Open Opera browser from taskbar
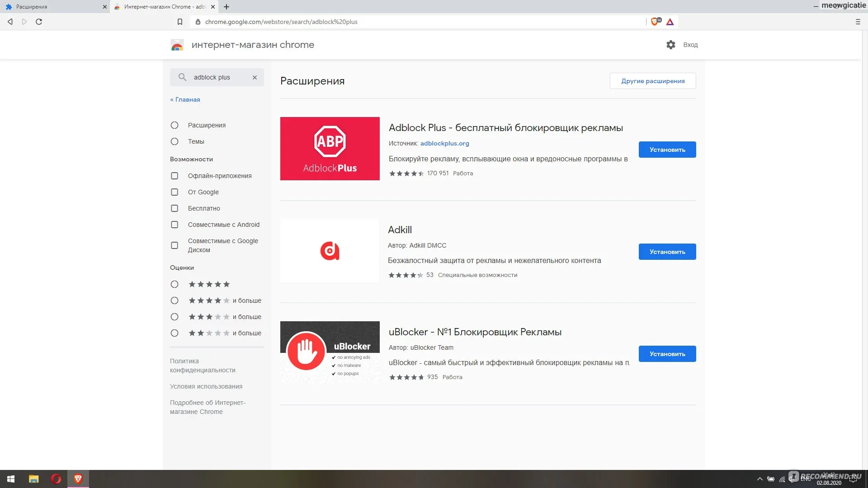868x488 pixels. (x=56, y=479)
